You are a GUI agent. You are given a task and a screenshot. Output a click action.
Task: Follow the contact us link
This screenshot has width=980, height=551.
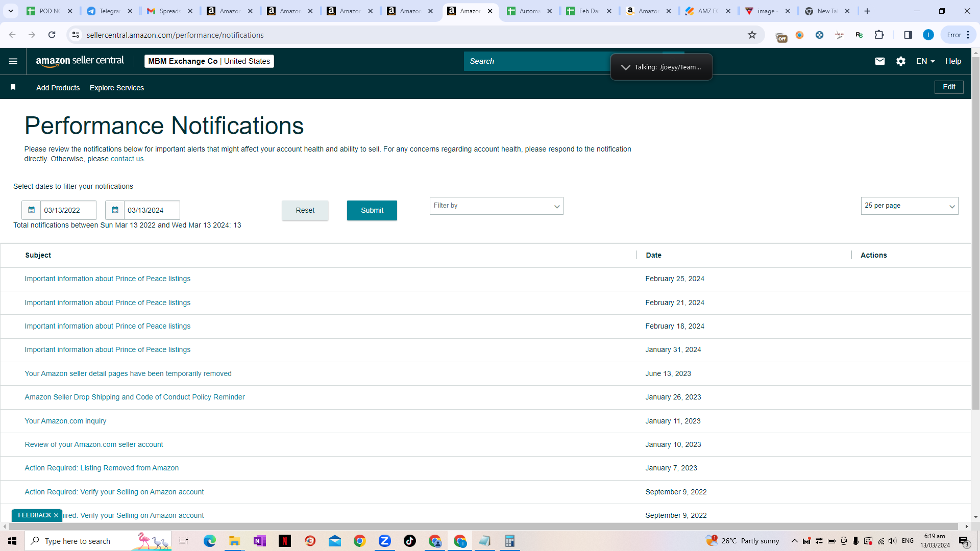(x=127, y=159)
